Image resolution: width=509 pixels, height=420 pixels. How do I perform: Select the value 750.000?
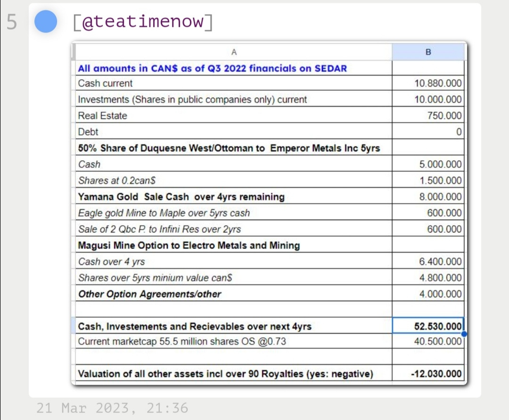(x=444, y=116)
